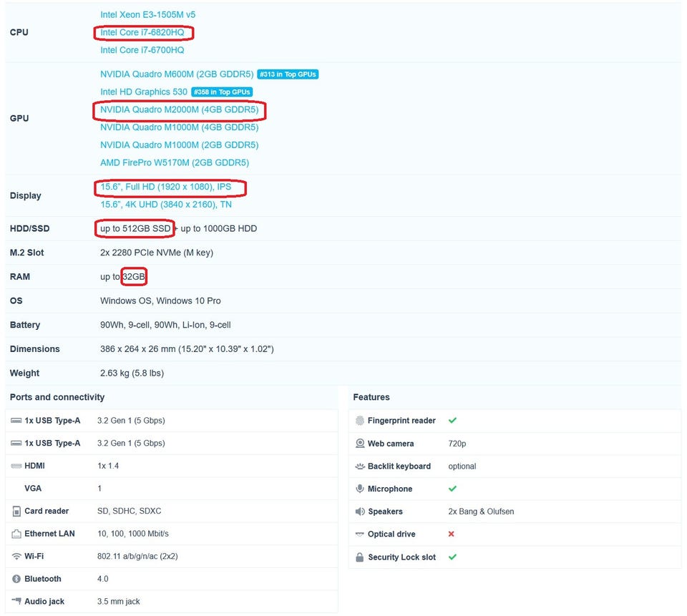Image resolution: width=687 pixels, height=616 pixels.
Task: Click the Bluetooth icon
Action: [16, 579]
